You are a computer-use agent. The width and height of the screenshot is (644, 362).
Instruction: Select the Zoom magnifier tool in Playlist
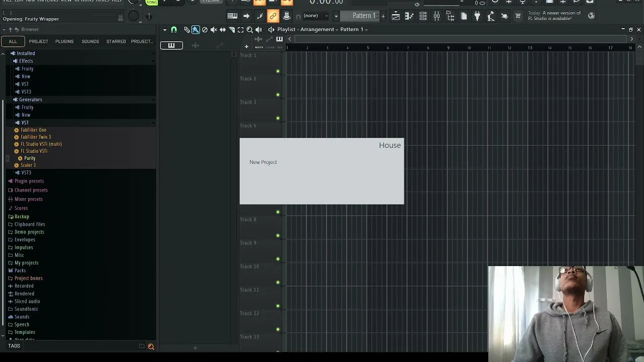pyautogui.click(x=250, y=30)
